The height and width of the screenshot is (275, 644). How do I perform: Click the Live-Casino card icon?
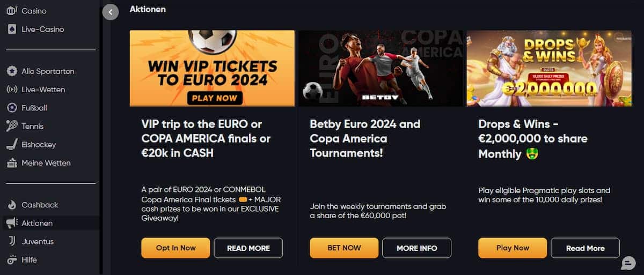point(12,29)
